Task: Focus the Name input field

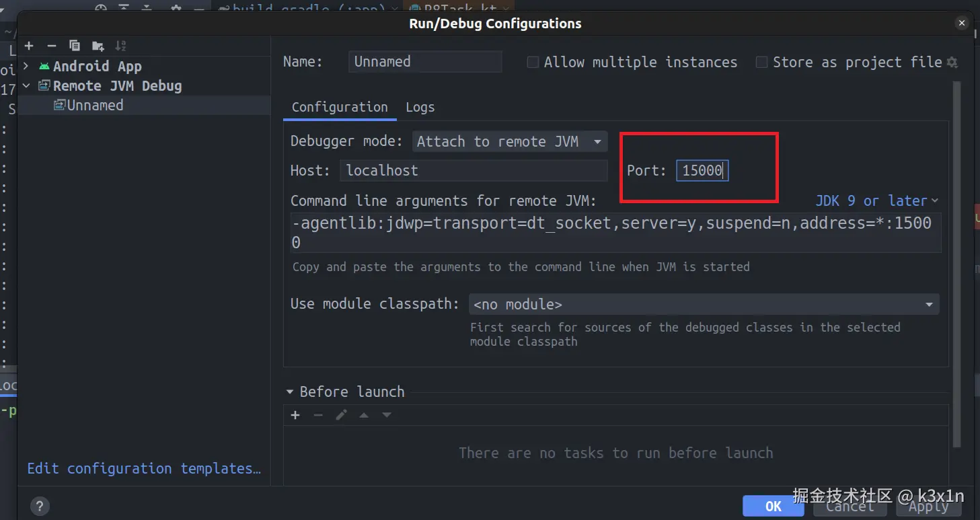Action: (425, 61)
